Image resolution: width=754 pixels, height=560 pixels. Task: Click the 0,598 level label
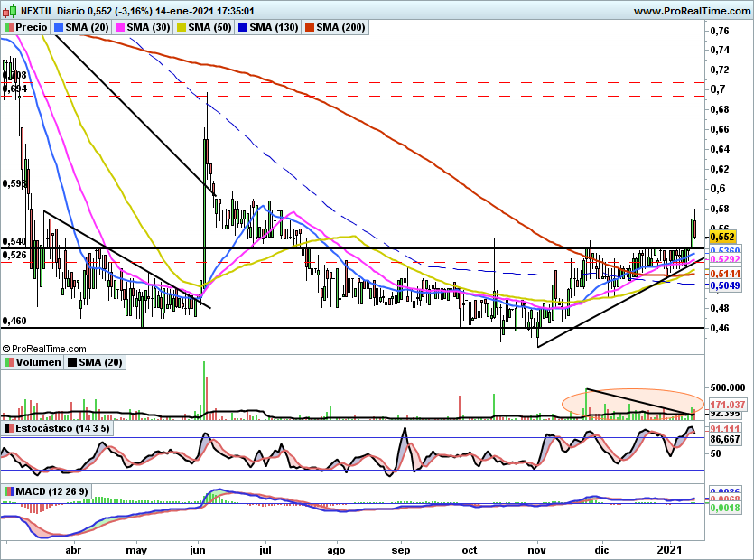14,183
